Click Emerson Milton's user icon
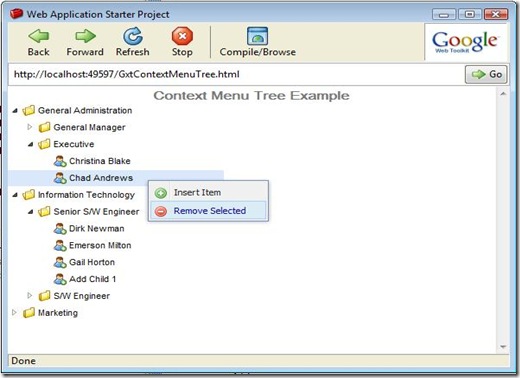520x378 pixels. coord(60,245)
